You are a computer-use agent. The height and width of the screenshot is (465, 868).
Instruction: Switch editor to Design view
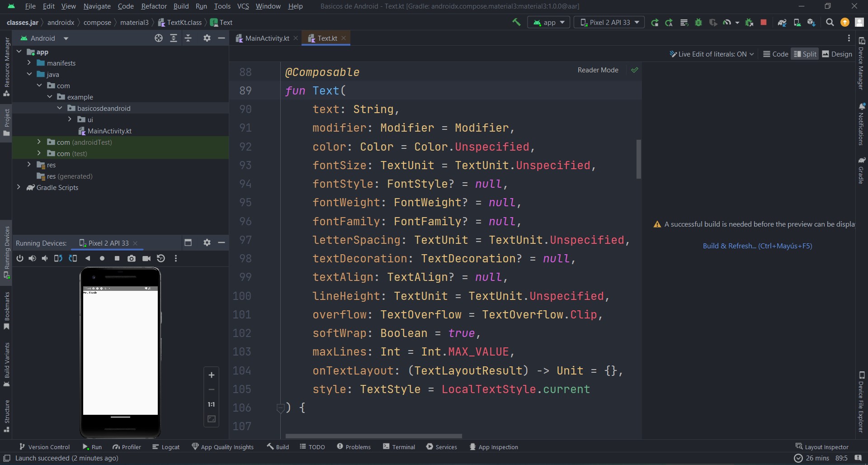click(x=837, y=54)
